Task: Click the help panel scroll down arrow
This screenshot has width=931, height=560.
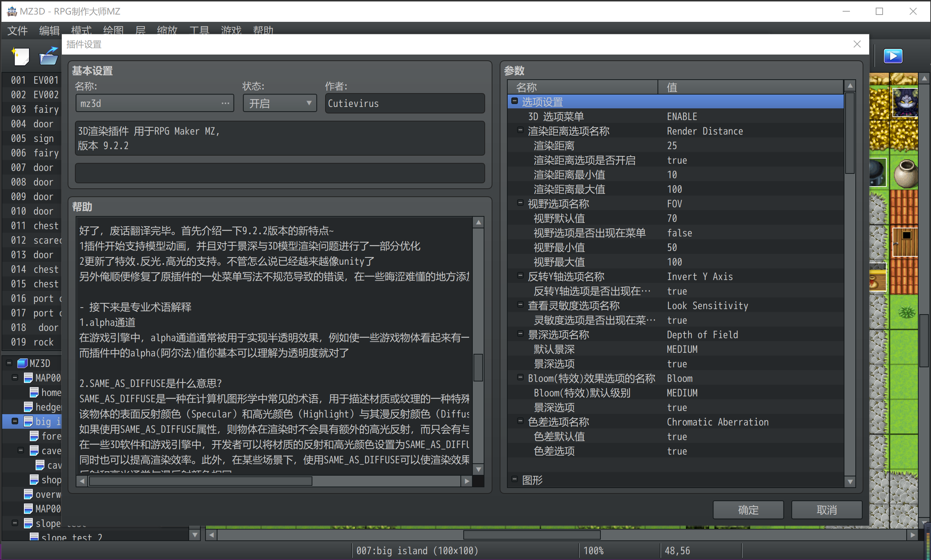Action: (478, 469)
